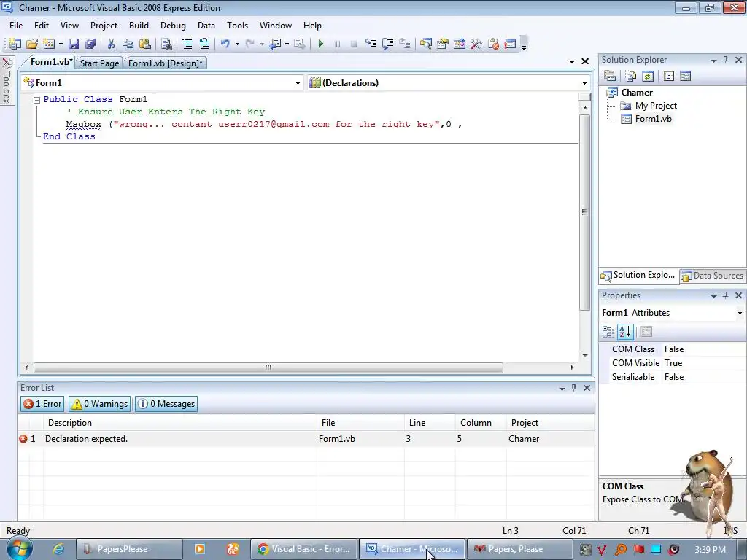
Task: Click the Save All toolbar icon
Action: click(x=90, y=44)
